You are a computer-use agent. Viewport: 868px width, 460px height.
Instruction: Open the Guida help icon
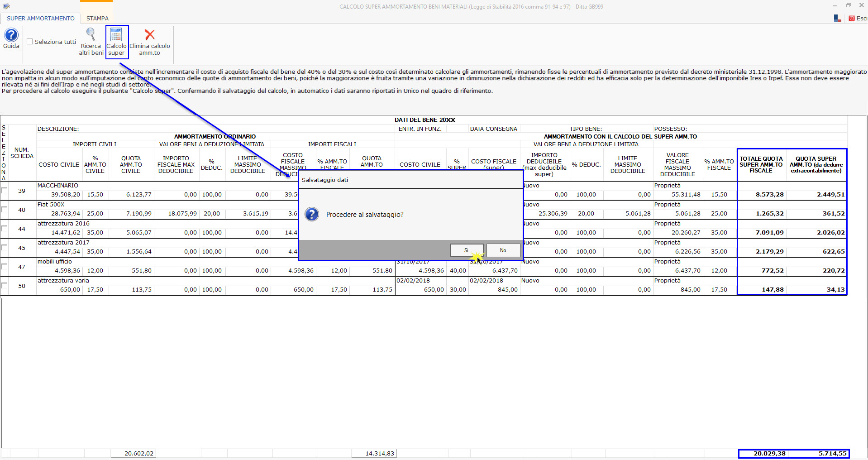coord(11,35)
